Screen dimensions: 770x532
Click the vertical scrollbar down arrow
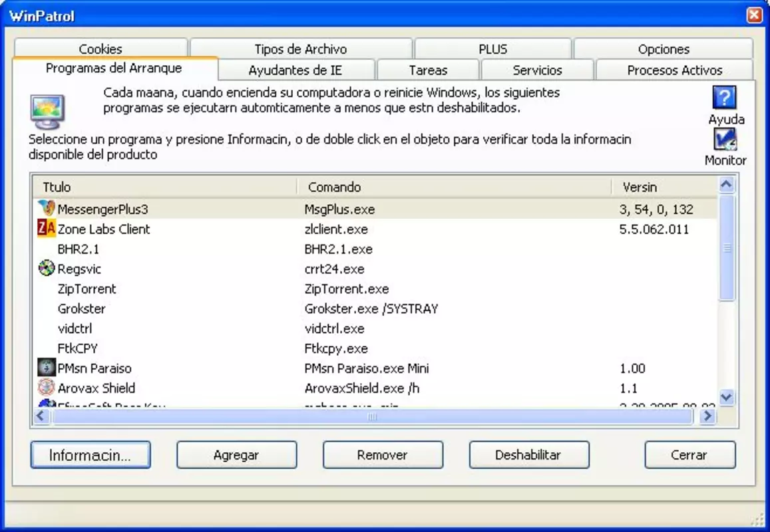coord(727,396)
